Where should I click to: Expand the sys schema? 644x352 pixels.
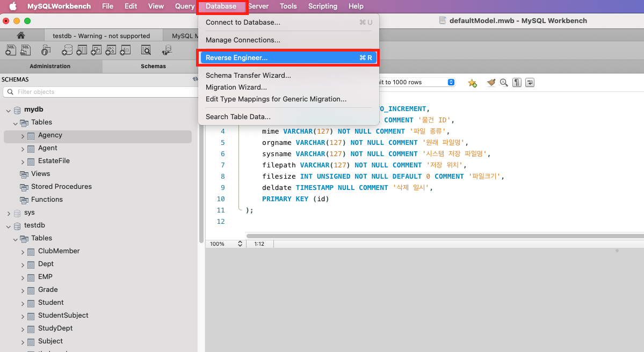click(9, 214)
